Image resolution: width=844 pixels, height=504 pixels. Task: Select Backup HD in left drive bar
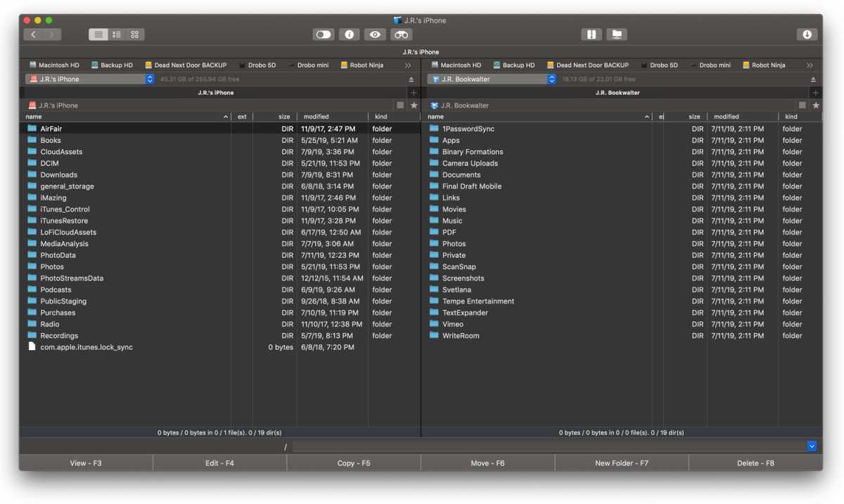[x=112, y=65]
